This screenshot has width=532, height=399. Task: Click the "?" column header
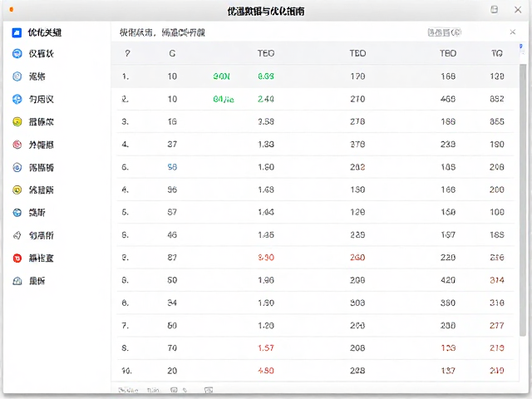pos(127,53)
